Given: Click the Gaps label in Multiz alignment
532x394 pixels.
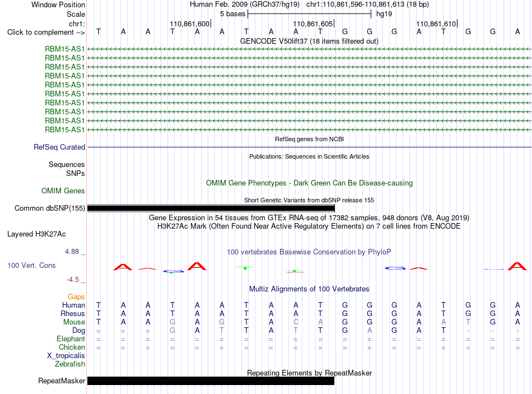Looking at the screenshot, I should tap(76, 297).
